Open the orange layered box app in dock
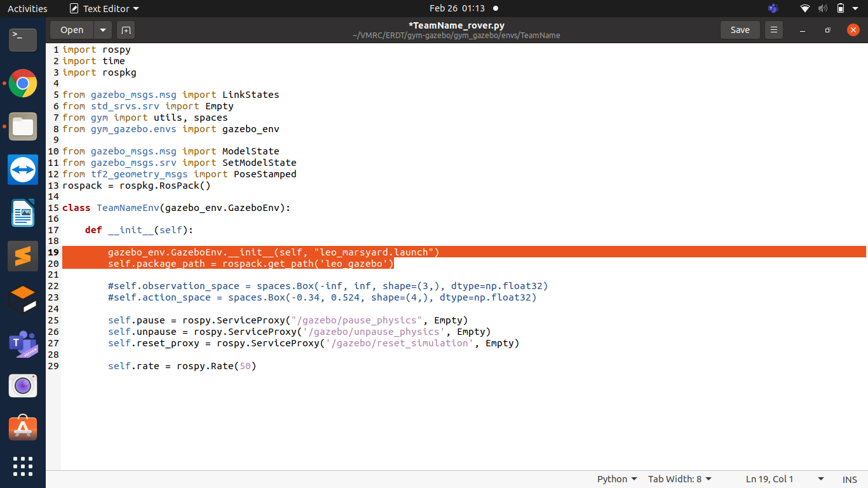The image size is (868, 488). [23, 299]
